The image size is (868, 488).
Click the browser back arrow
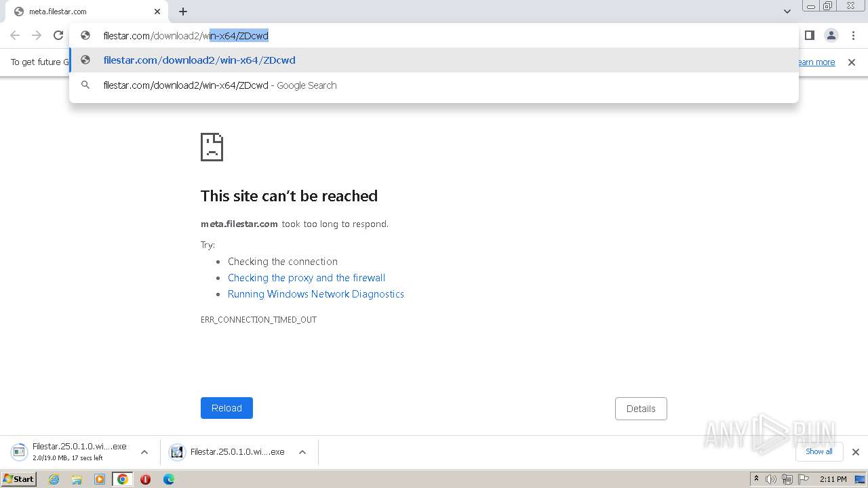click(x=15, y=35)
